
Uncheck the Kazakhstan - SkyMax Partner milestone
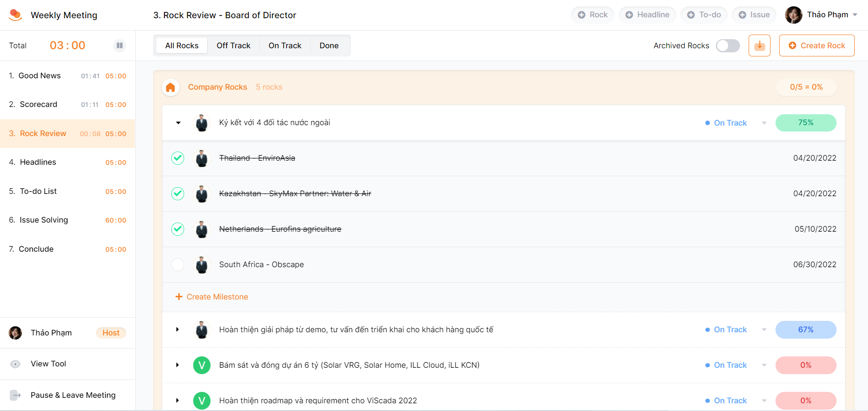[178, 193]
